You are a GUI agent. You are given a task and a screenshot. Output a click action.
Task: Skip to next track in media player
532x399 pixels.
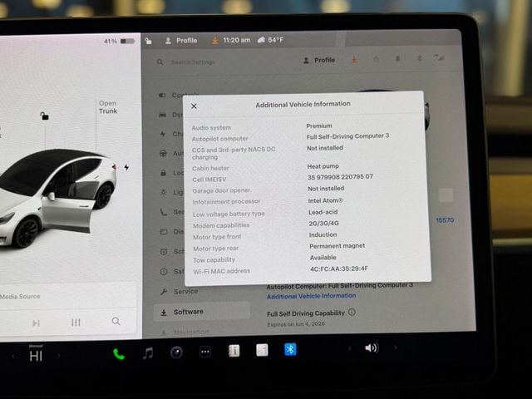[36, 323]
